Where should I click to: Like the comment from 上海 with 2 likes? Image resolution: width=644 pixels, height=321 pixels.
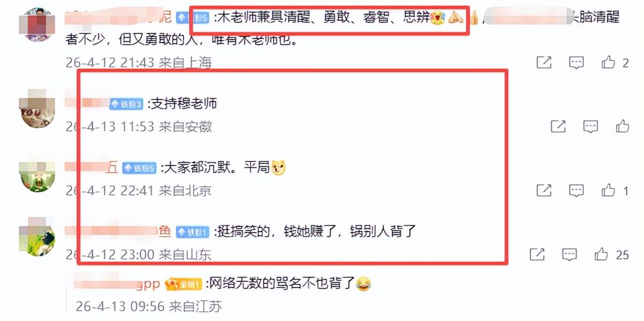point(608,63)
